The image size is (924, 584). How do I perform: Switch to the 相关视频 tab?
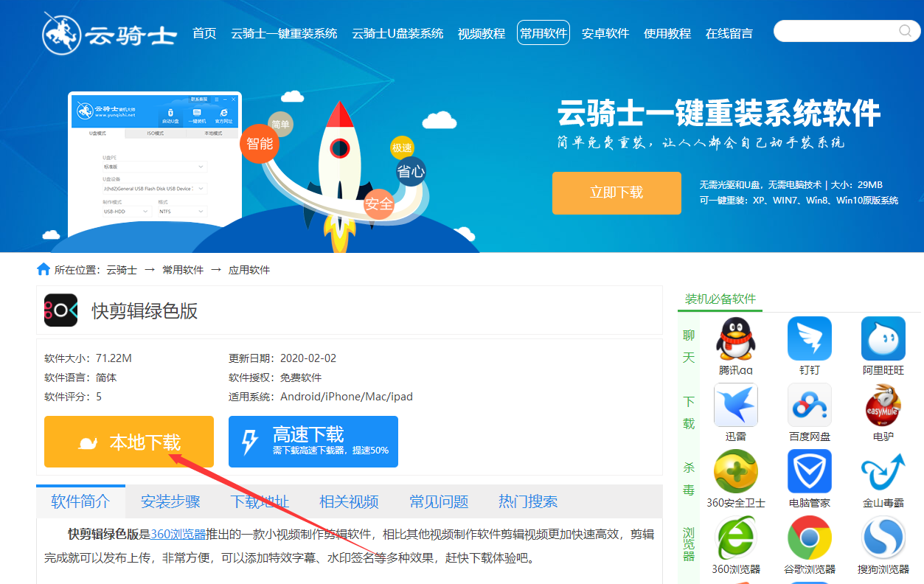[349, 501]
